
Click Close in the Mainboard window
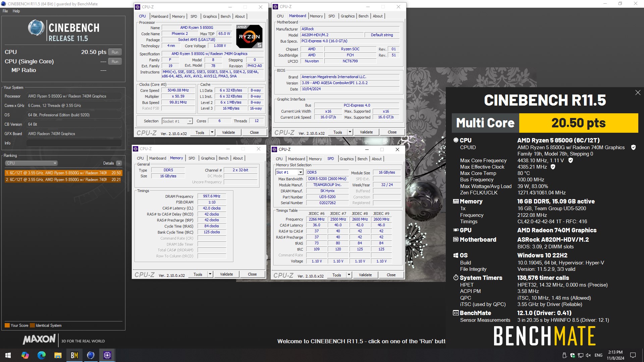(x=392, y=132)
